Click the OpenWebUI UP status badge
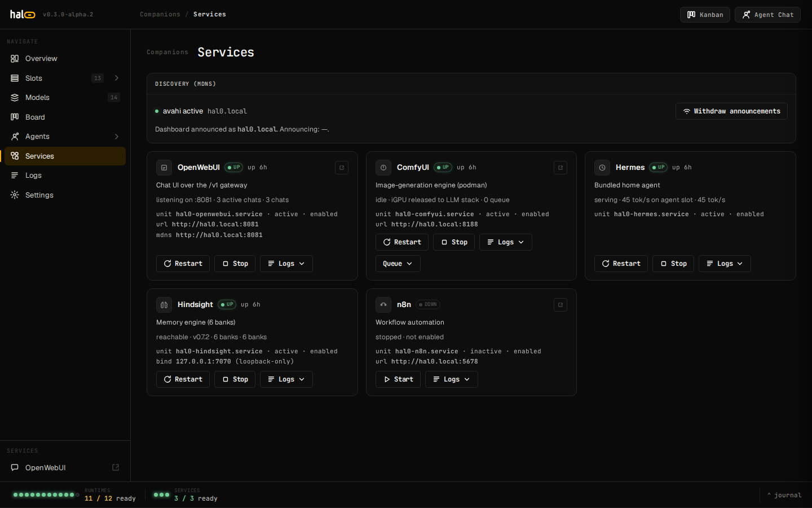812x508 pixels. (234, 168)
